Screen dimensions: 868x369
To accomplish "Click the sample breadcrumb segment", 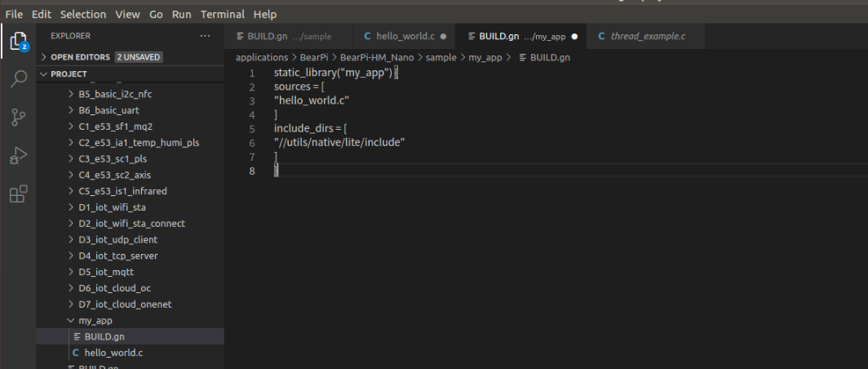I will click(441, 57).
